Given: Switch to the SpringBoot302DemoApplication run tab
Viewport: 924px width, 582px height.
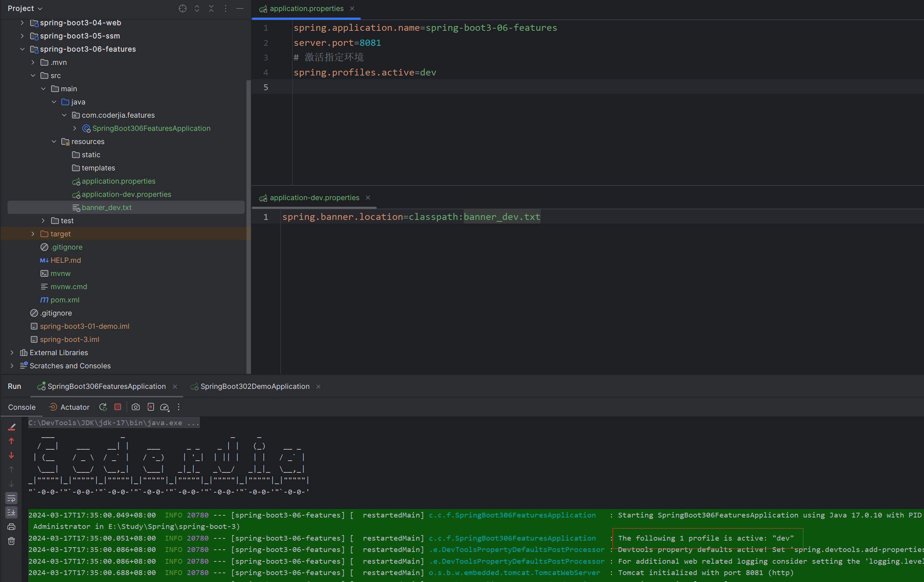Looking at the screenshot, I should click(x=255, y=386).
